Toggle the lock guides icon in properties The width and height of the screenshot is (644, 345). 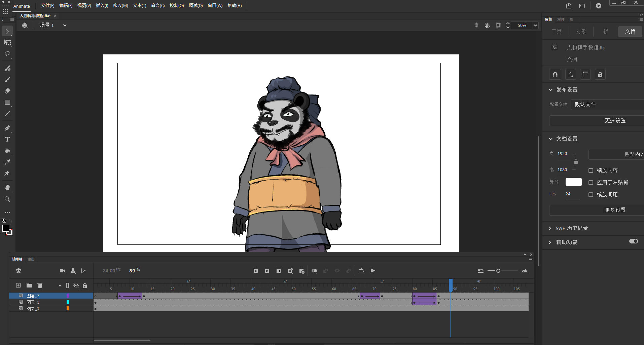click(x=600, y=74)
